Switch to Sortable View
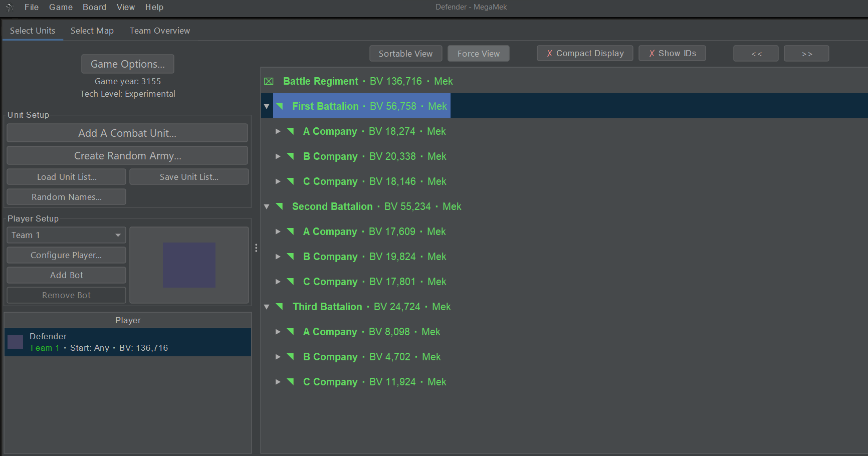 (405, 54)
